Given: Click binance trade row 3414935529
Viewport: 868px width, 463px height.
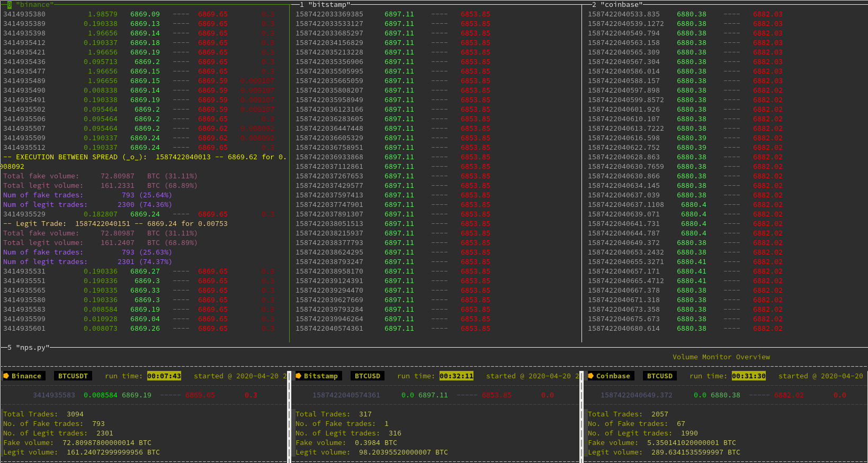Looking at the screenshot, I should pyautogui.click(x=139, y=214).
